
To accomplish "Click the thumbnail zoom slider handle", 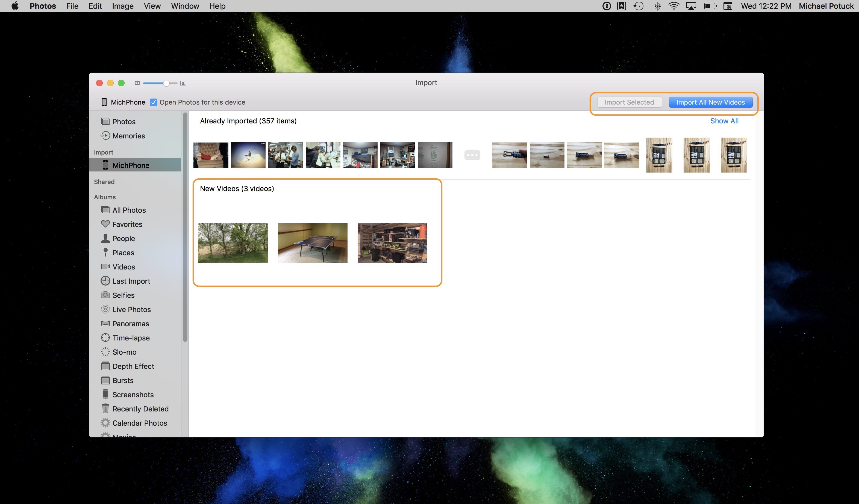I will pyautogui.click(x=166, y=83).
